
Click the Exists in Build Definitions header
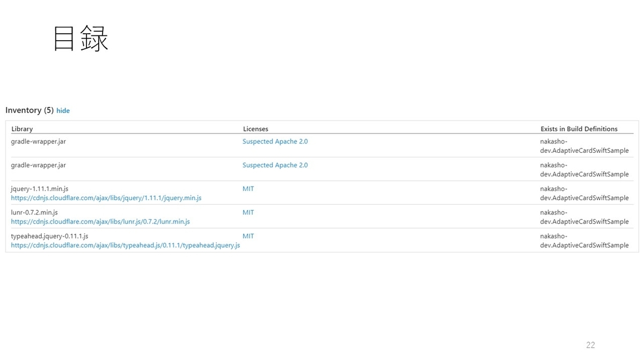[579, 129]
